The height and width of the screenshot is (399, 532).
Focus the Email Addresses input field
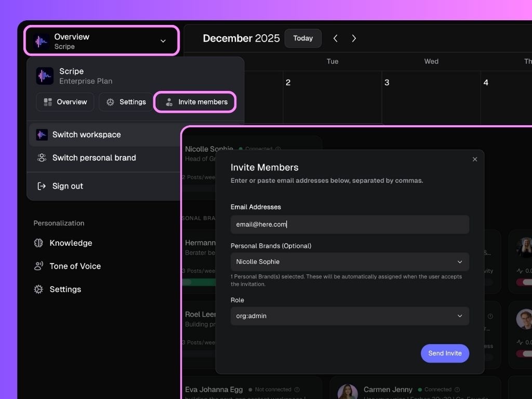[350, 224]
